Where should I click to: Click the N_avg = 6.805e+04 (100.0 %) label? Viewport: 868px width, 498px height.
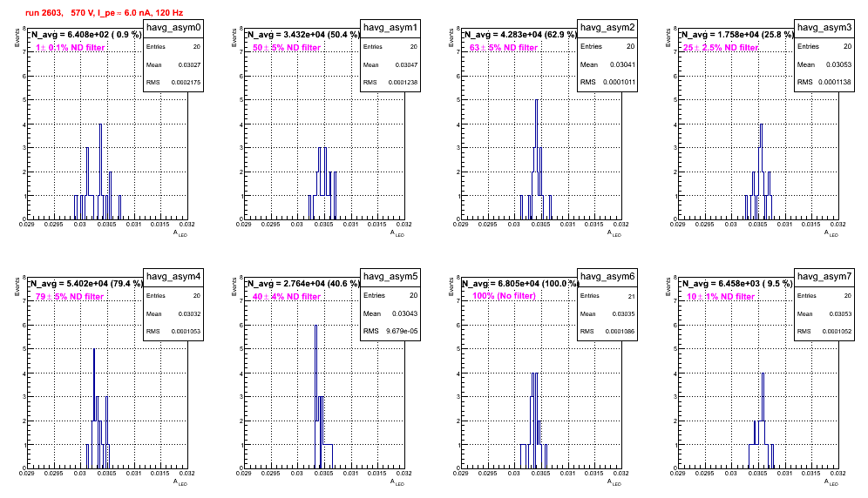point(520,284)
